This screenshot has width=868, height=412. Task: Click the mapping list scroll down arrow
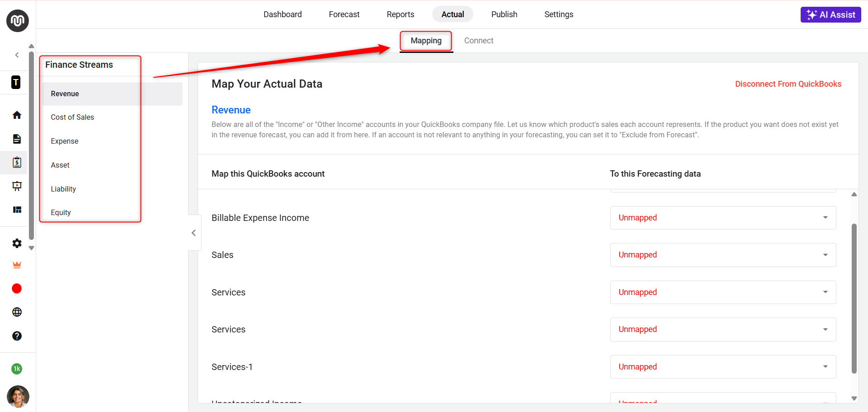point(854,398)
